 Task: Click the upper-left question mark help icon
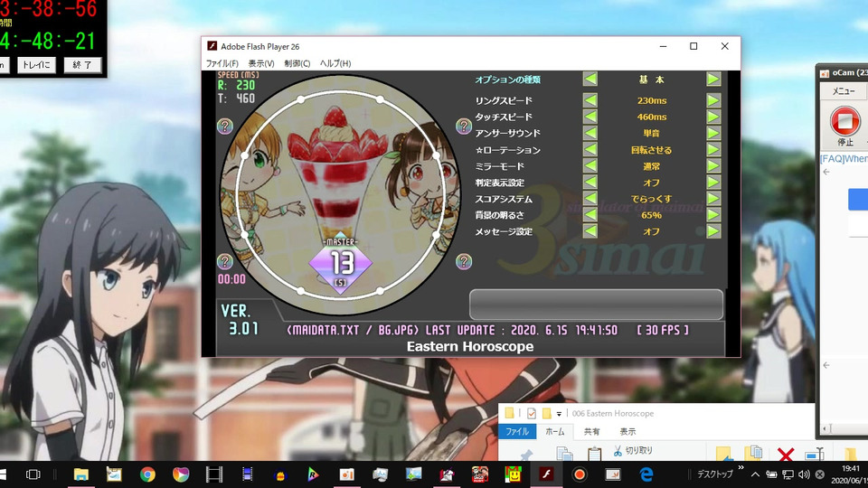225,127
